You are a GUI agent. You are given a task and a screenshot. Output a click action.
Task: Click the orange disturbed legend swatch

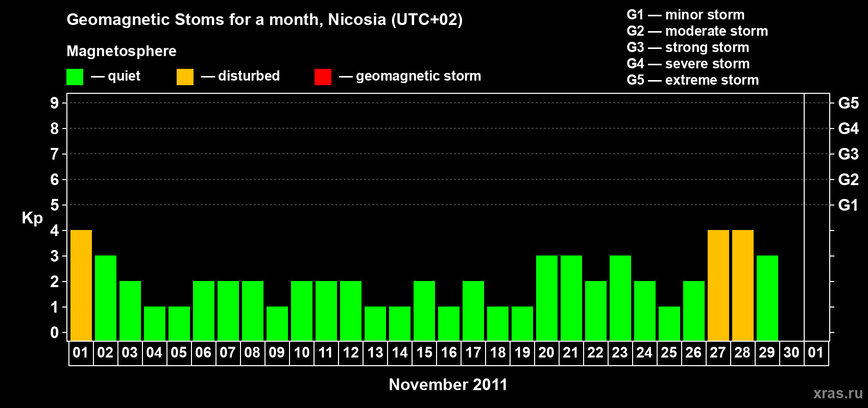185,77
